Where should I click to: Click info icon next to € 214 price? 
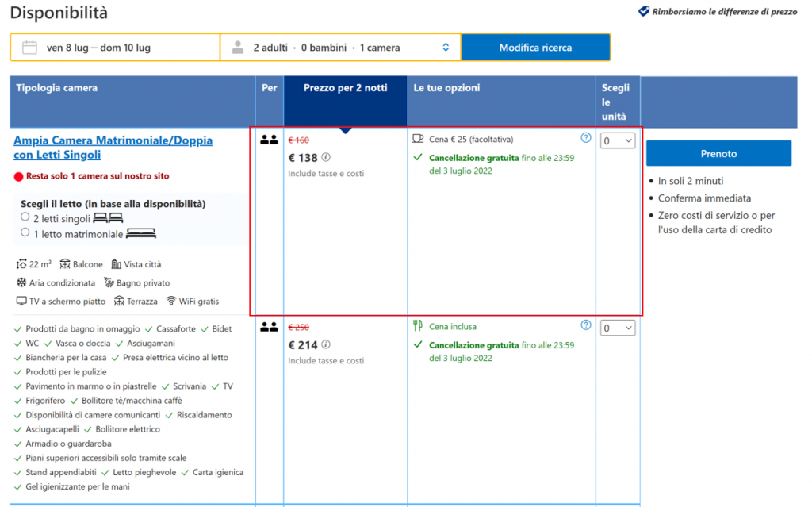click(x=326, y=345)
